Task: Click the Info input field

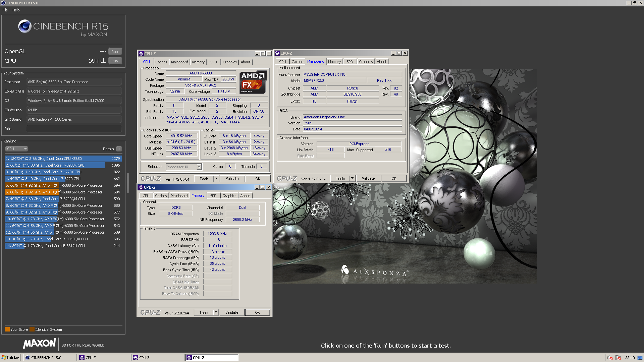Action: click(74, 129)
